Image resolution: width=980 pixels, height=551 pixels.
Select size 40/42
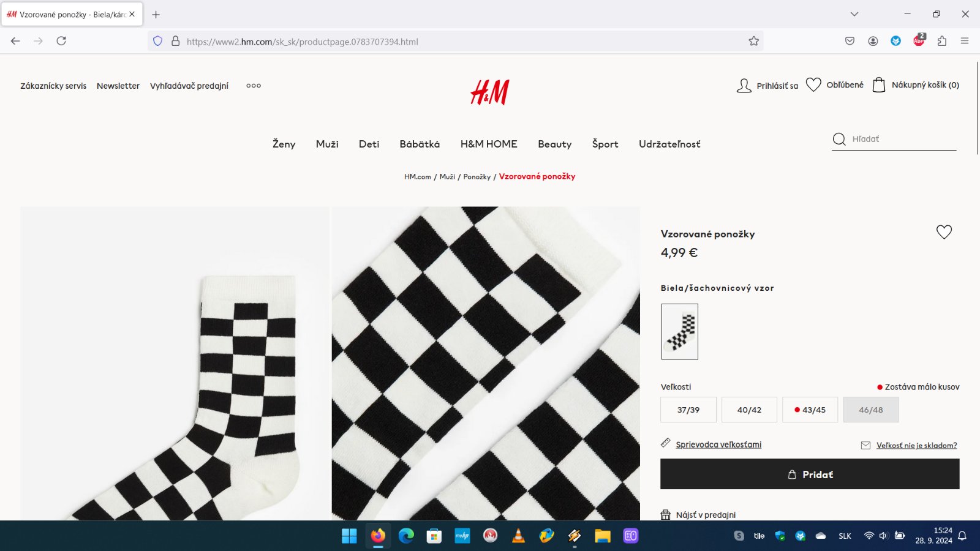749,410
